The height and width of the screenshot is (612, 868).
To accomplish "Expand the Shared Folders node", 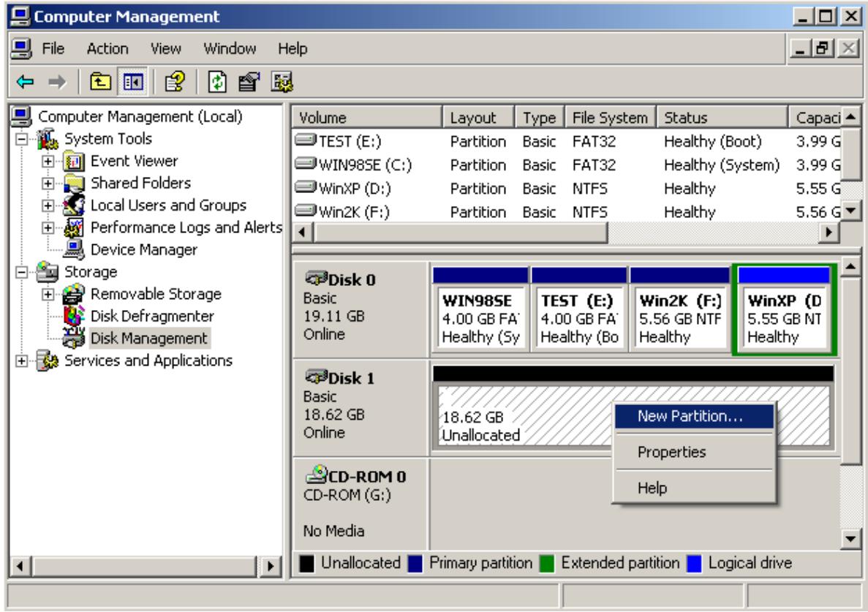I will (48, 183).
